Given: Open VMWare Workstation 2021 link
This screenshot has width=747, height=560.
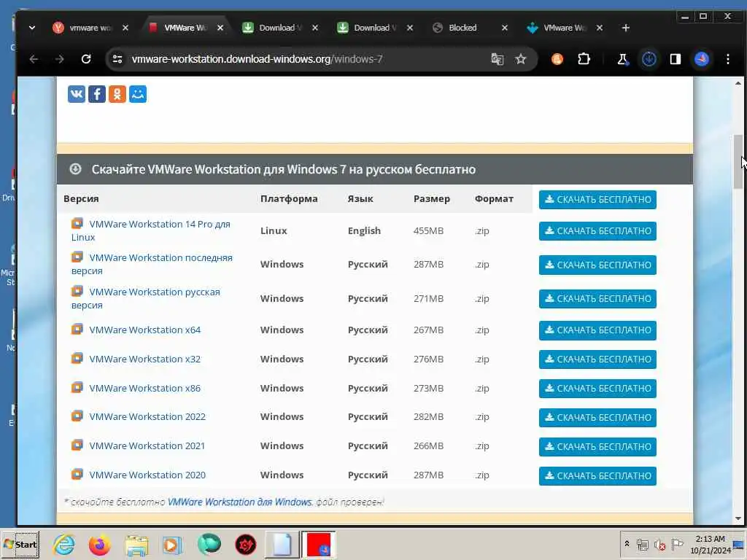Looking at the screenshot, I should pyautogui.click(x=147, y=446).
